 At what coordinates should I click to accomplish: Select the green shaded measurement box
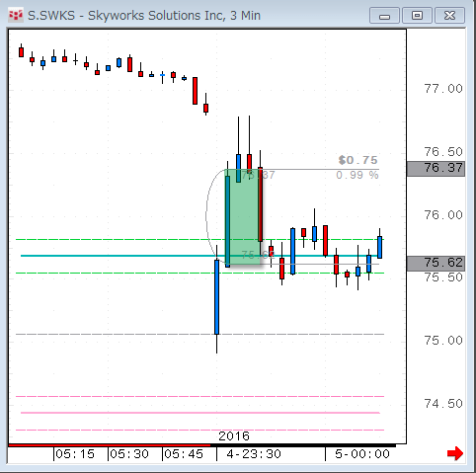(x=244, y=217)
